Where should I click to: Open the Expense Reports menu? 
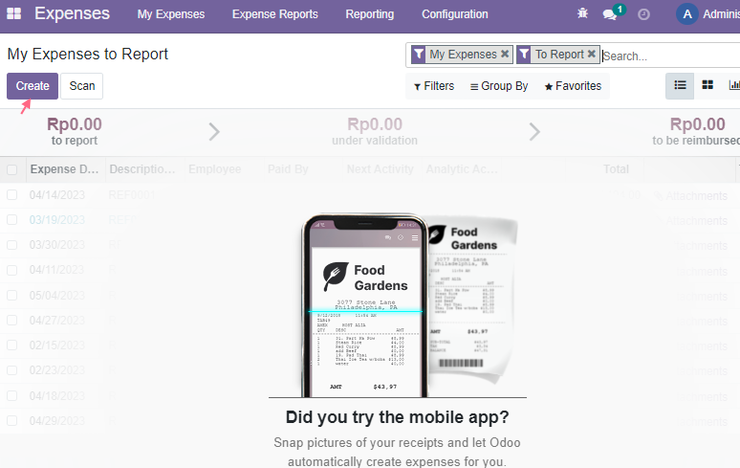click(275, 15)
